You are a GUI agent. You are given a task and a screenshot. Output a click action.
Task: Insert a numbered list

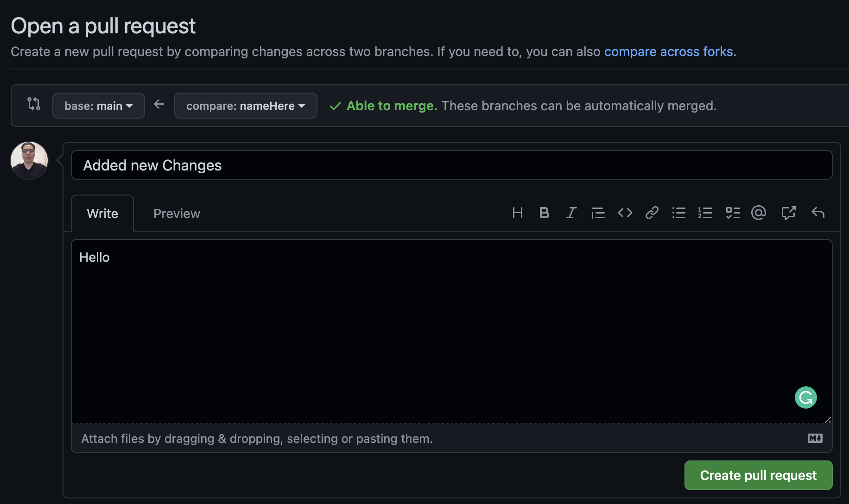click(x=705, y=213)
